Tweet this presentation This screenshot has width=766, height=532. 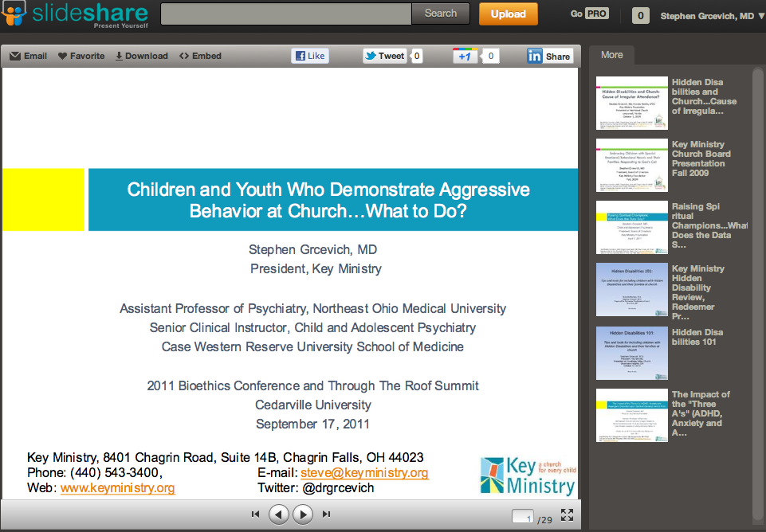pyautogui.click(x=385, y=56)
